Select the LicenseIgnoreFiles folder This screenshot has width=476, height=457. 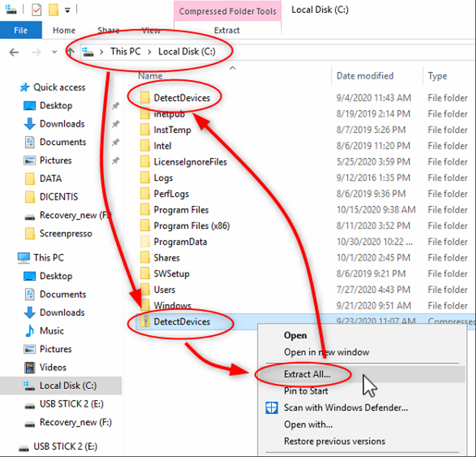pos(190,162)
